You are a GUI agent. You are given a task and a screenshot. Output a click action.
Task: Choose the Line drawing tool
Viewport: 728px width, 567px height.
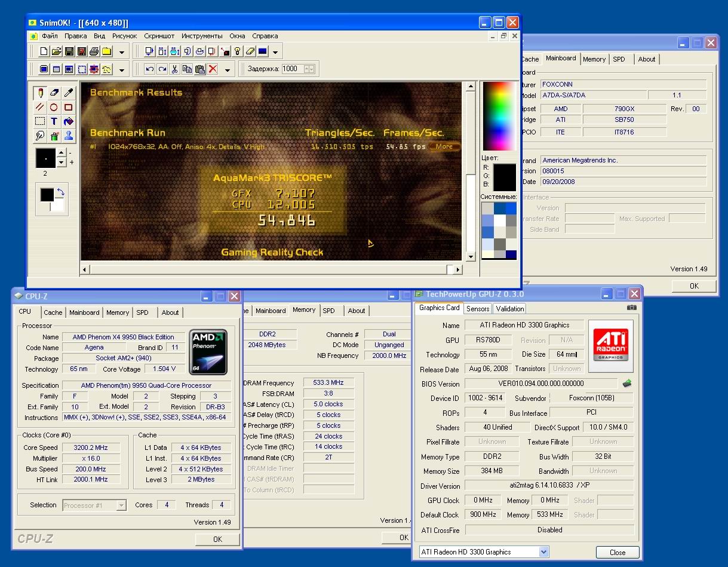40,107
